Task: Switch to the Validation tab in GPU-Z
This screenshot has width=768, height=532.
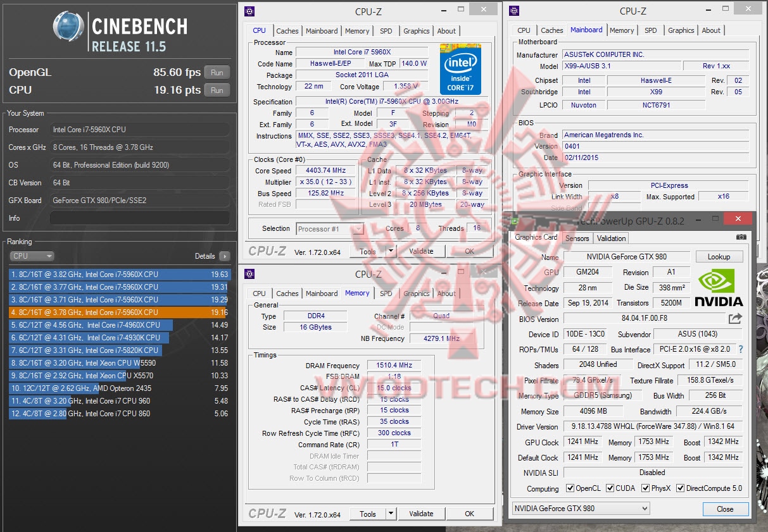Action: click(611, 238)
